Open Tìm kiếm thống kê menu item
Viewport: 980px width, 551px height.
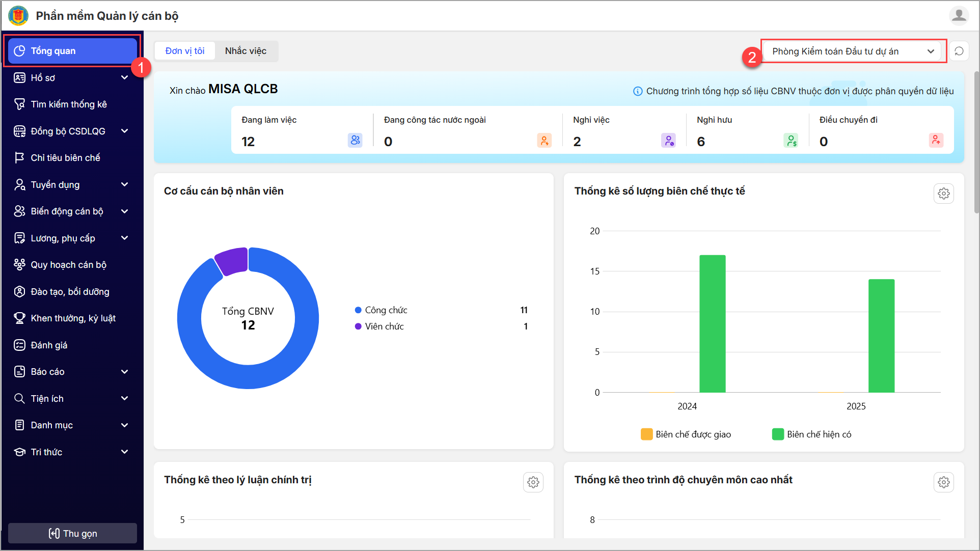point(69,104)
